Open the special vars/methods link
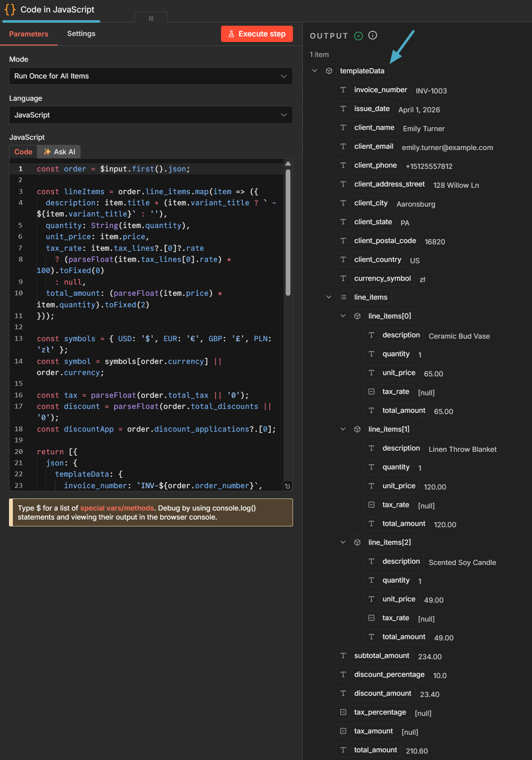 pos(117,508)
